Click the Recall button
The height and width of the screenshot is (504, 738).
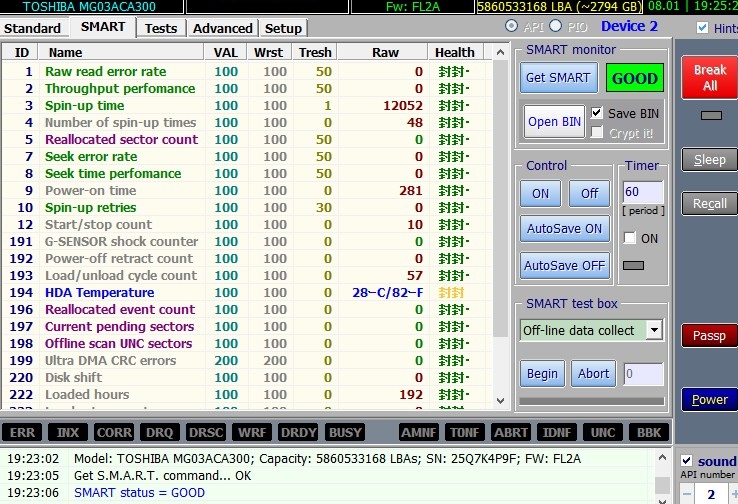pos(710,204)
